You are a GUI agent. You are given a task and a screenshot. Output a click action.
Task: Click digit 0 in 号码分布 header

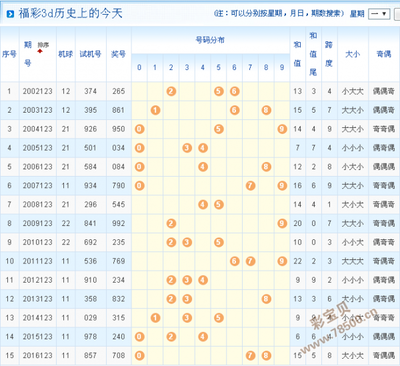pos(139,68)
